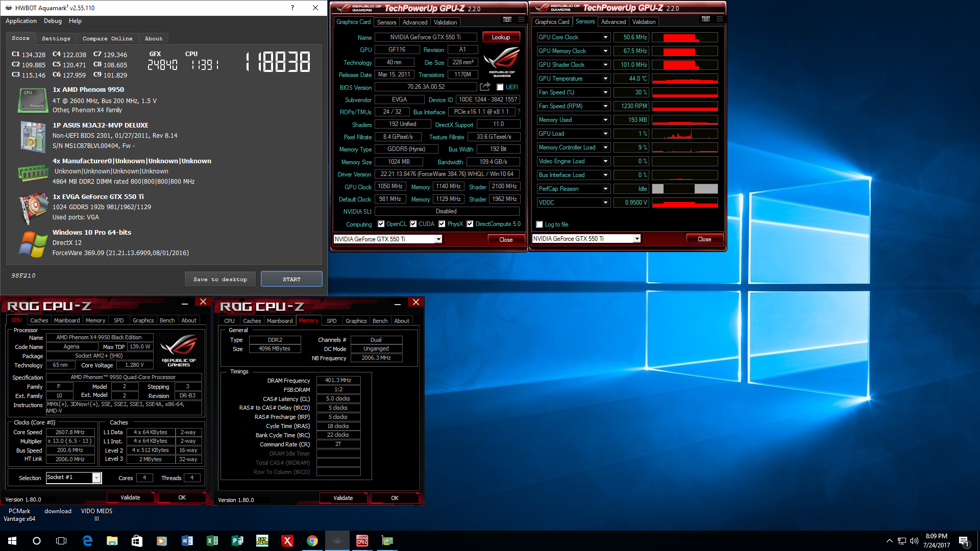Click Validate button in left CPU-Z window
Viewport: 980px width, 551px height.
click(130, 497)
